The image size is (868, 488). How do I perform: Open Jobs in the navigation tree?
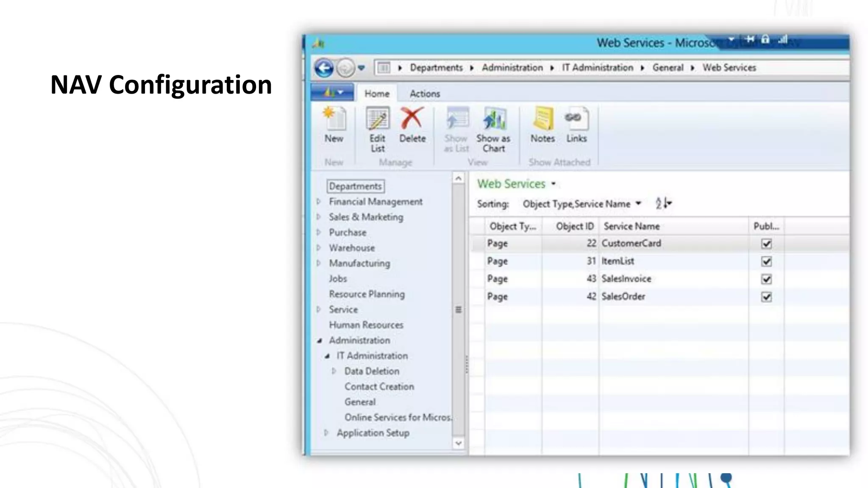click(x=338, y=279)
